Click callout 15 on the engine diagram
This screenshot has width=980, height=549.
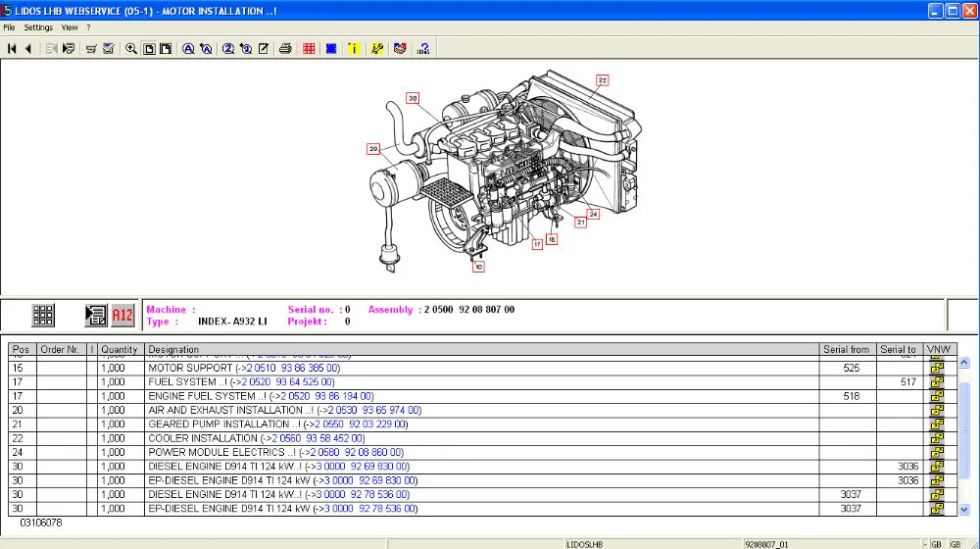coord(551,239)
